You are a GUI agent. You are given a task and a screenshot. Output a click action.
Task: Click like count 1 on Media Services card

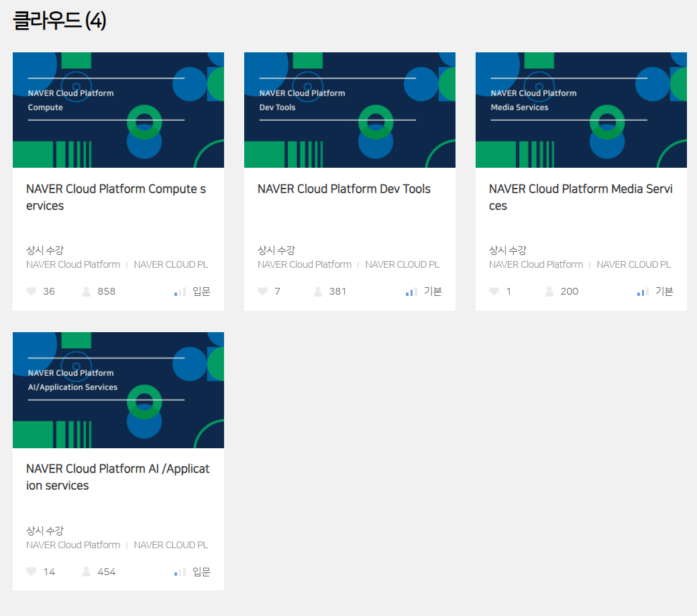[x=508, y=291]
